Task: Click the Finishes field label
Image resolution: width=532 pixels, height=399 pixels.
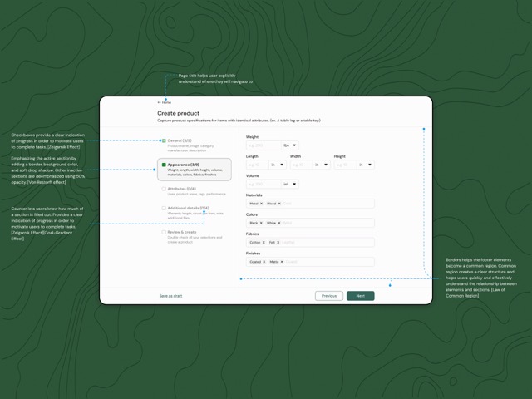Action: pos(253,253)
